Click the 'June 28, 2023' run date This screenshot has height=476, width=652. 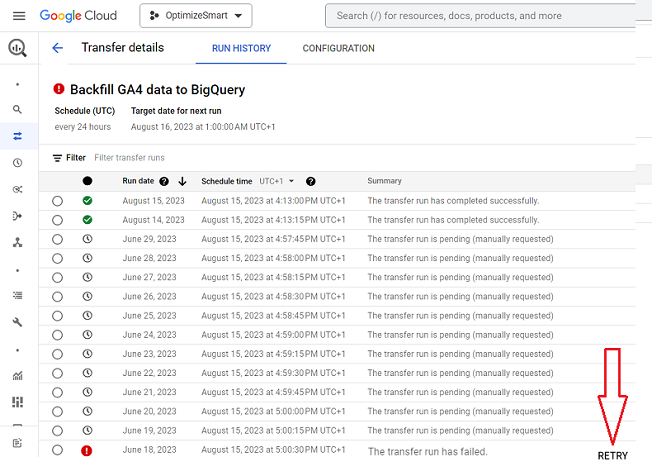coord(149,258)
